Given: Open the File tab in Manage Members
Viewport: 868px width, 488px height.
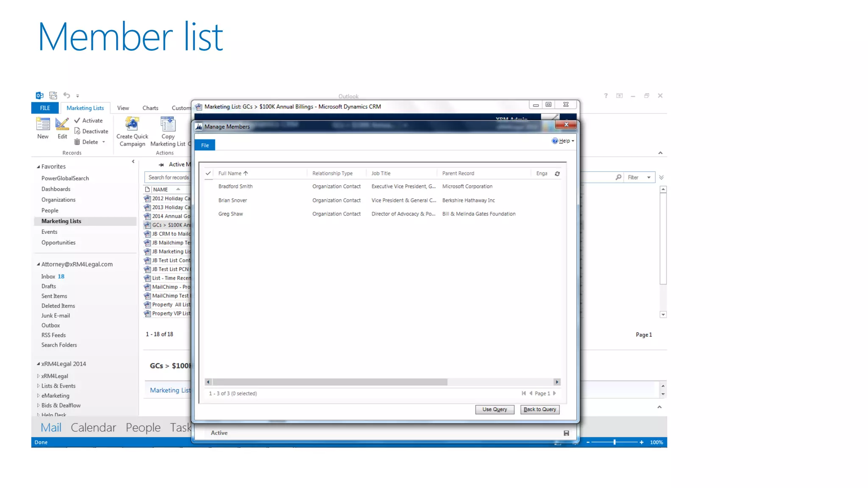Looking at the screenshot, I should click(x=205, y=145).
